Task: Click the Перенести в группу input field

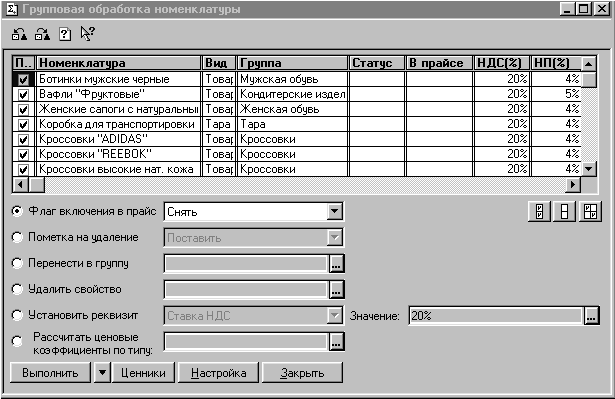Action: click(x=246, y=264)
